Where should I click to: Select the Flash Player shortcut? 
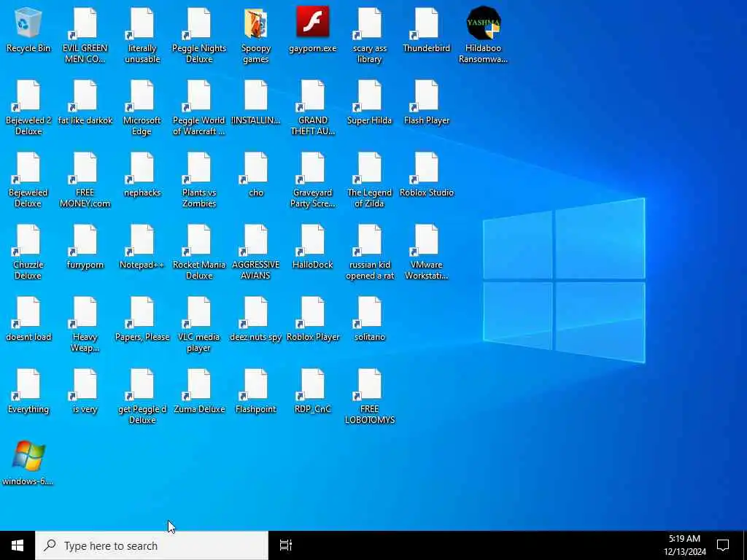426,102
